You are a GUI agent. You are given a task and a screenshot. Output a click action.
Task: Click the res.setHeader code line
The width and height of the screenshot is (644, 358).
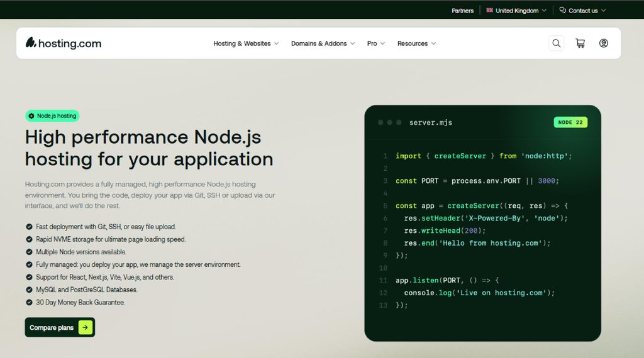point(486,218)
